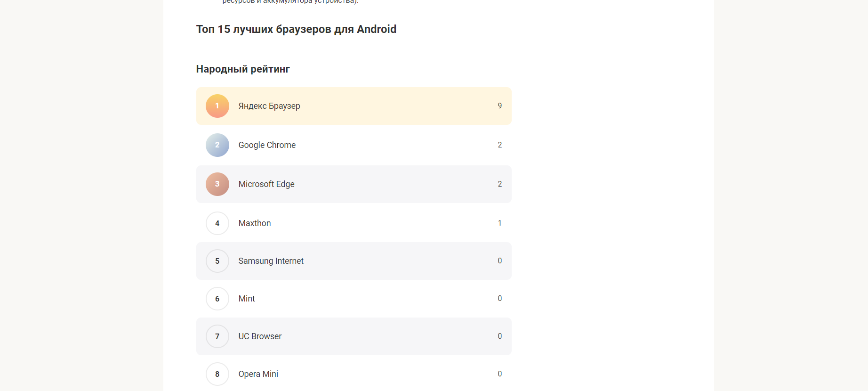Image resolution: width=868 pixels, height=391 pixels.
Task: Click the rank 5 circle badge
Action: [217, 261]
